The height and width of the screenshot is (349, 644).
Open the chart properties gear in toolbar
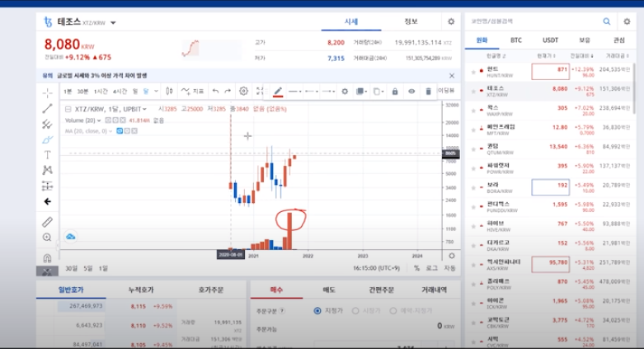(x=243, y=91)
